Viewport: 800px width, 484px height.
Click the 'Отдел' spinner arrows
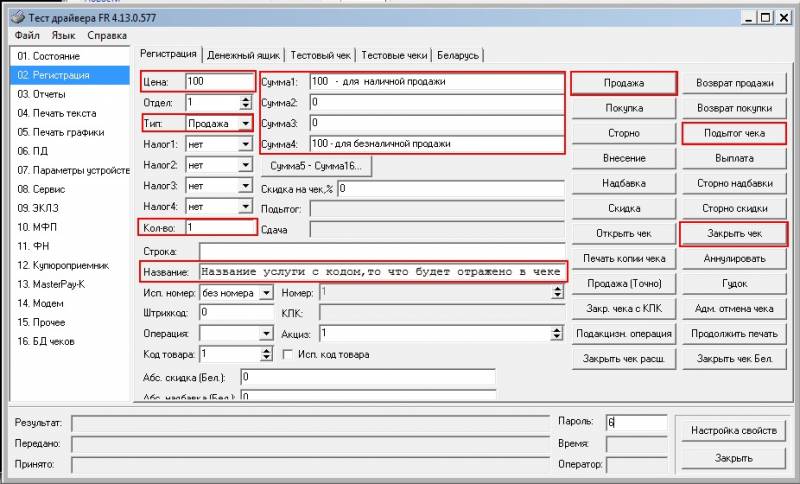point(245,103)
